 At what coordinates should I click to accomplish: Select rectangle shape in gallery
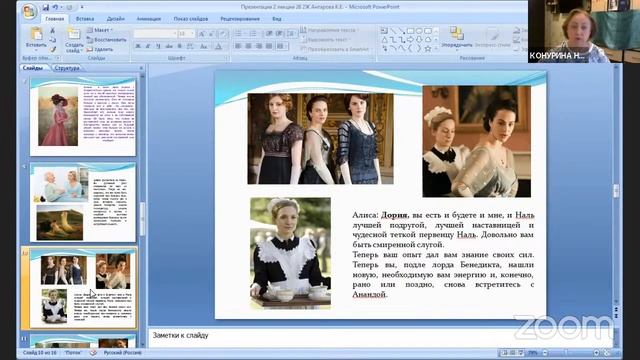point(411,31)
